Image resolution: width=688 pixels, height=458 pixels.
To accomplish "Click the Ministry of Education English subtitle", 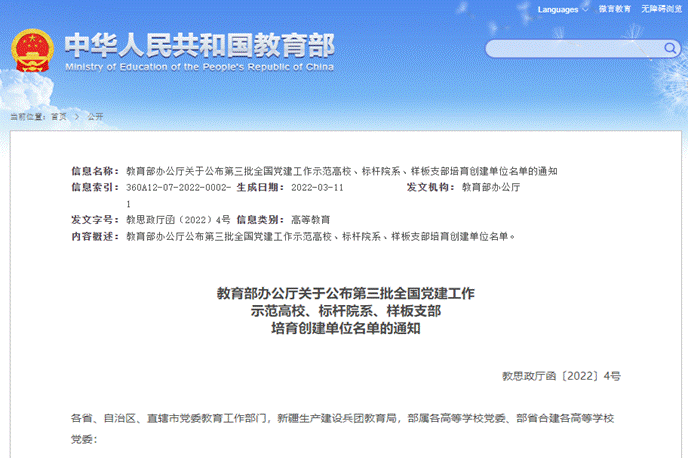I will click(200, 67).
